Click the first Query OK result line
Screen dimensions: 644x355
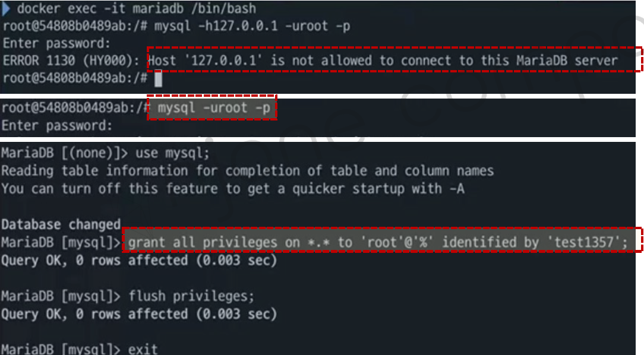139,260
